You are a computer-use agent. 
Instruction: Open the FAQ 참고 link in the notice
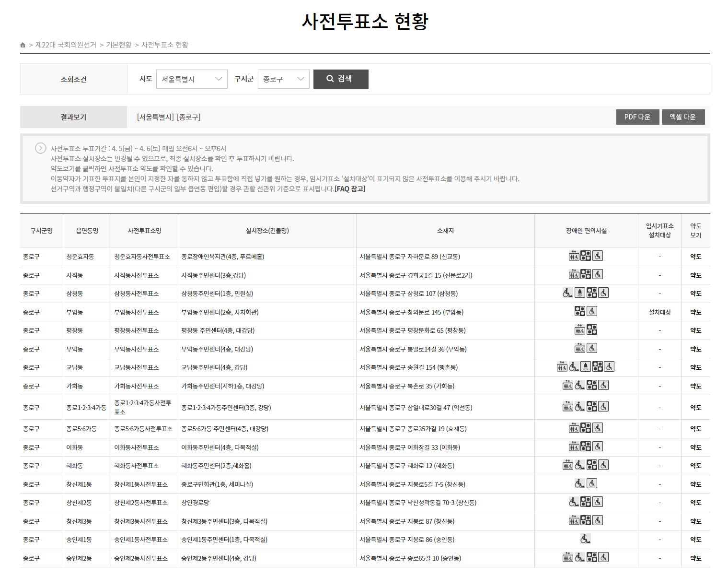point(350,189)
